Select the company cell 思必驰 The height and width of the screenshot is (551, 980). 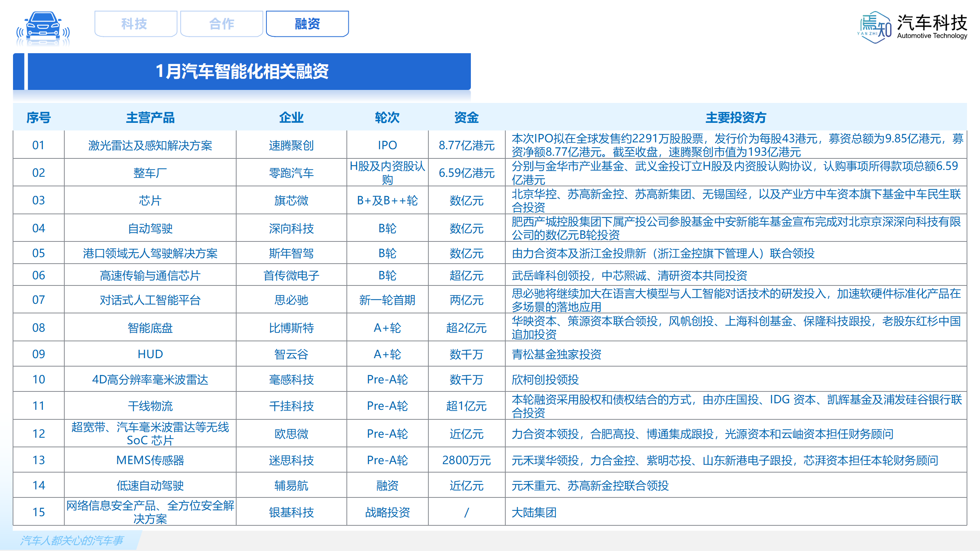(291, 300)
